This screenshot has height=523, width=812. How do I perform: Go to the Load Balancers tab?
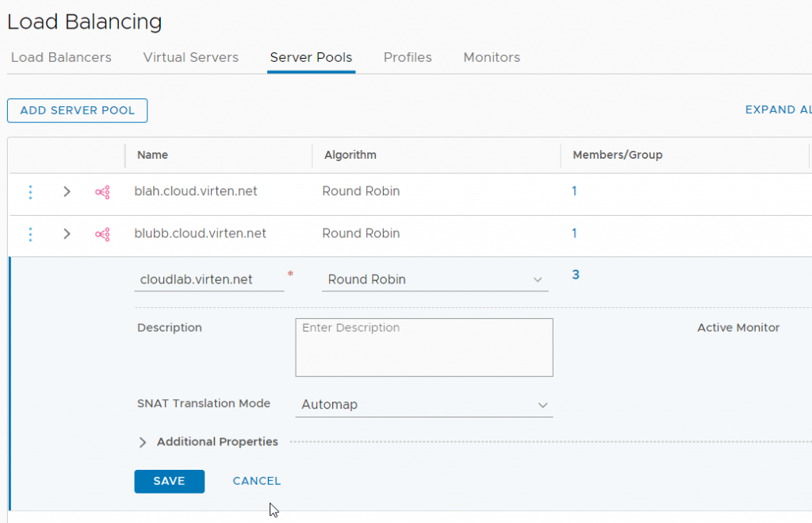(60, 57)
